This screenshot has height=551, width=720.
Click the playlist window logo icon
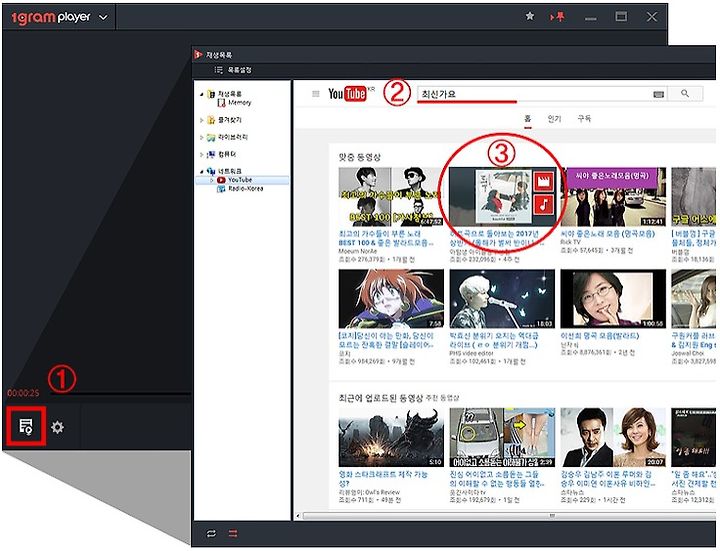(x=198, y=55)
